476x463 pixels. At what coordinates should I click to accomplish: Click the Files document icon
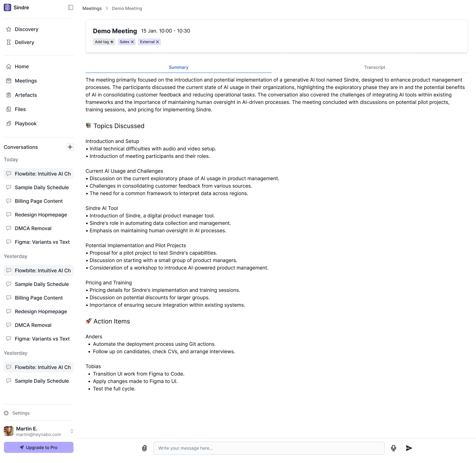coord(9,109)
